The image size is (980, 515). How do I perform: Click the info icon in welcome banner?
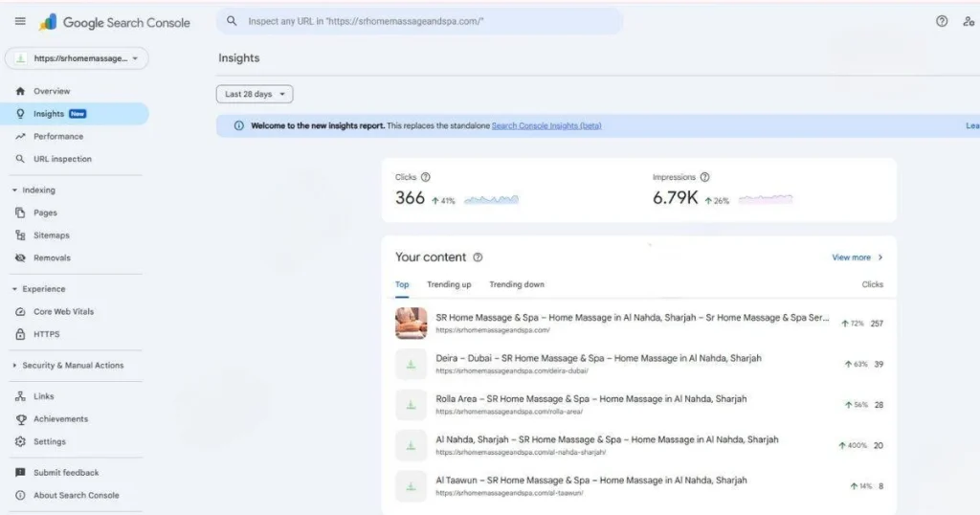[238, 125]
